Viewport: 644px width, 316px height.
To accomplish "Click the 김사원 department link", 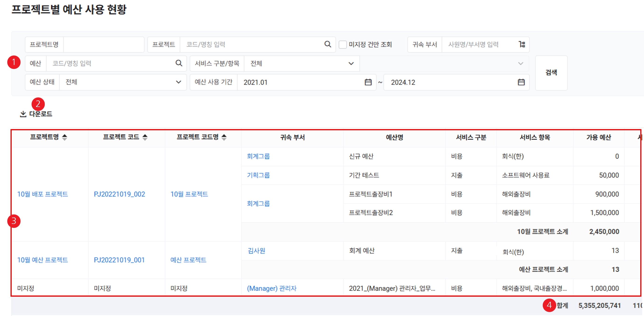I will pos(256,251).
